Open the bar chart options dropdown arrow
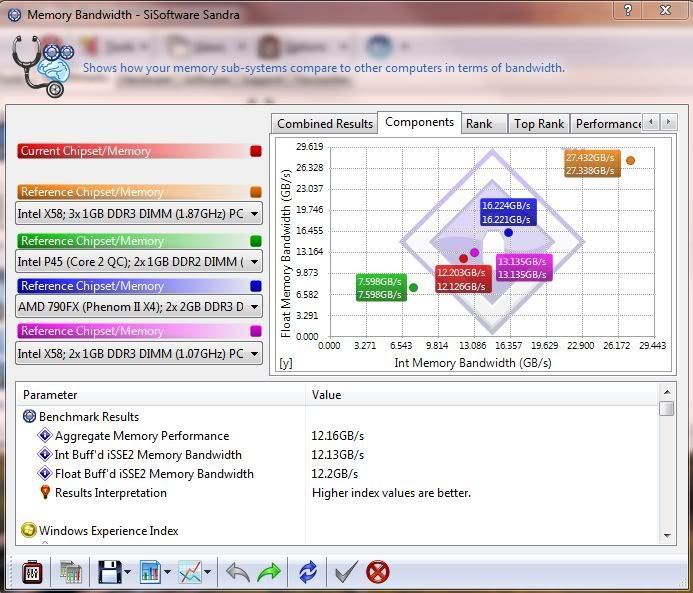 [x=168, y=573]
